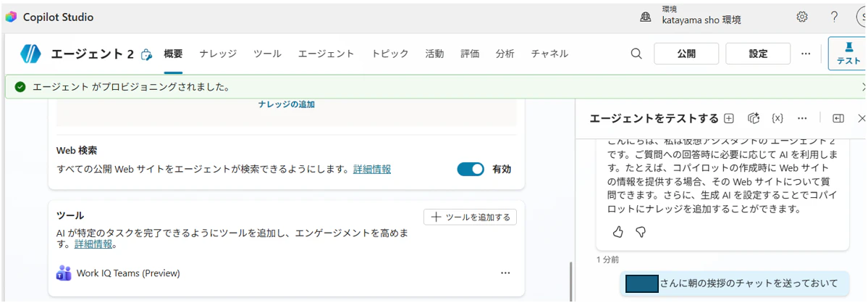Click the chat message about 朝の挨拶のチャット

click(x=733, y=283)
